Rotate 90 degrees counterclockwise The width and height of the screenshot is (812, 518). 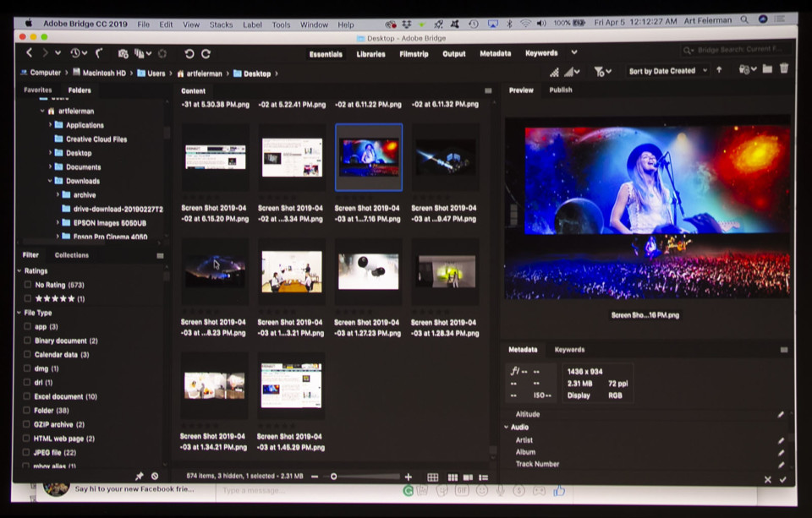pos(189,53)
